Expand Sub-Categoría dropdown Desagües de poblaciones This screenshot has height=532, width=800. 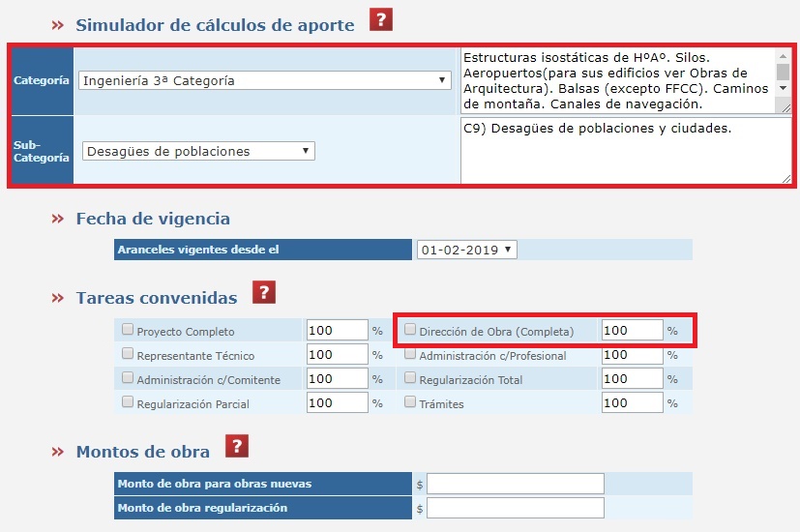coord(198,151)
